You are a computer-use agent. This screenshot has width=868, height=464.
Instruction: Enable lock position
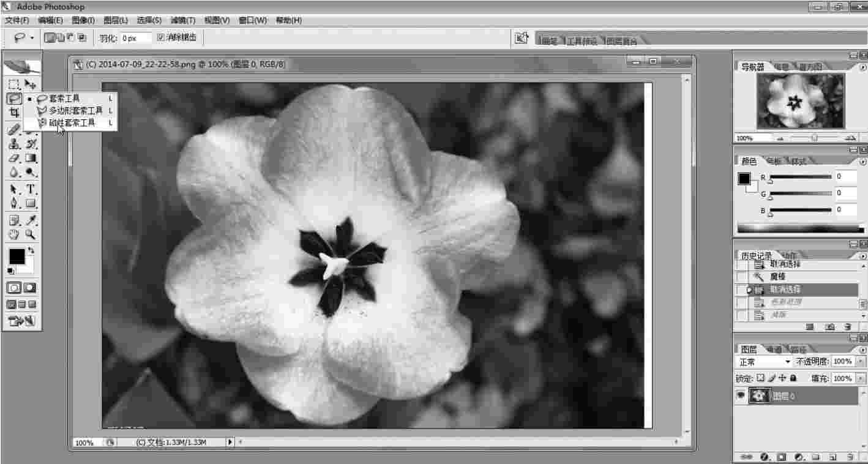[x=783, y=378]
